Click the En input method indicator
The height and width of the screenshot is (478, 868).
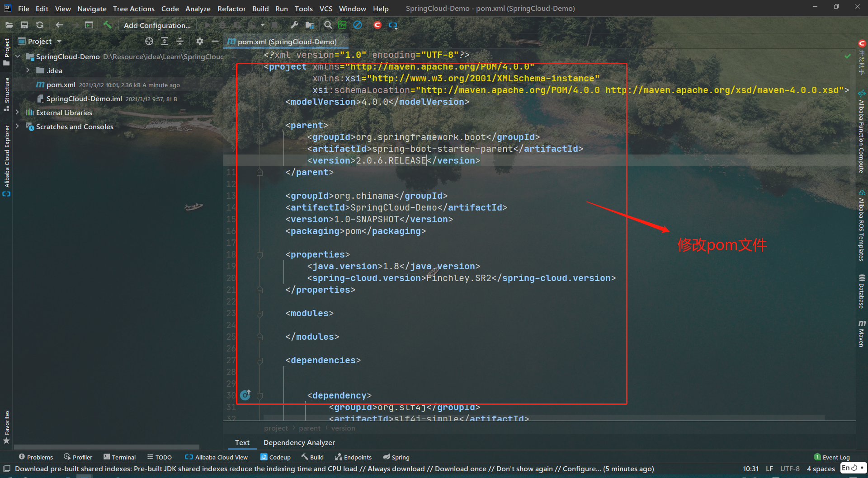pyautogui.click(x=853, y=468)
